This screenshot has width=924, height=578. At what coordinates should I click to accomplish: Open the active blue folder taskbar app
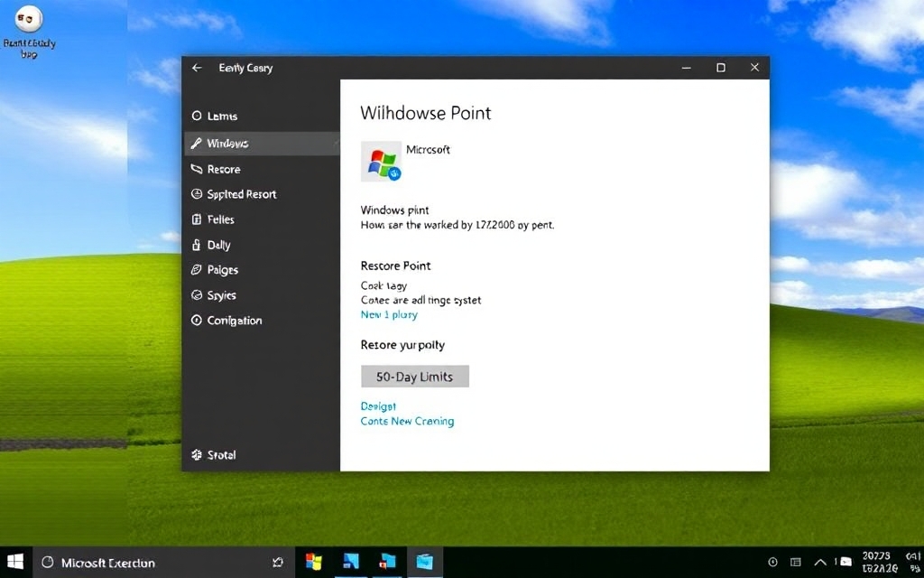[425, 562]
